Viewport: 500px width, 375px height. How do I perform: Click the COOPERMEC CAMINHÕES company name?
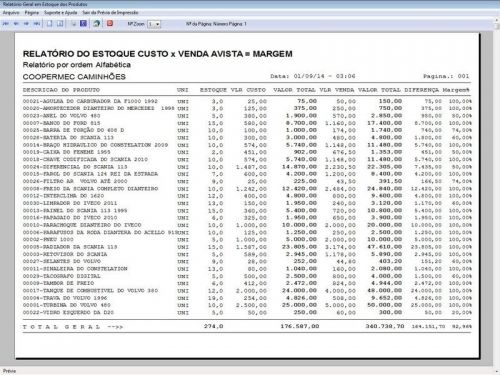[74, 77]
